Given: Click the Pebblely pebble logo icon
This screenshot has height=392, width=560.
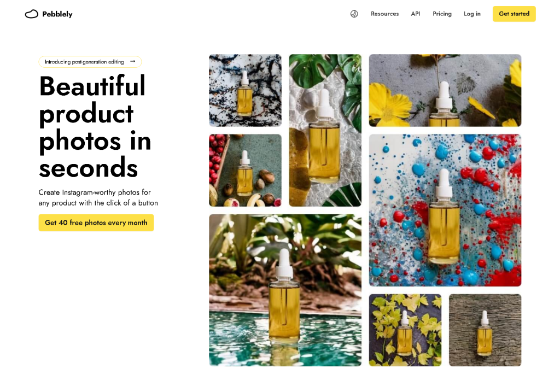Looking at the screenshot, I should point(31,14).
